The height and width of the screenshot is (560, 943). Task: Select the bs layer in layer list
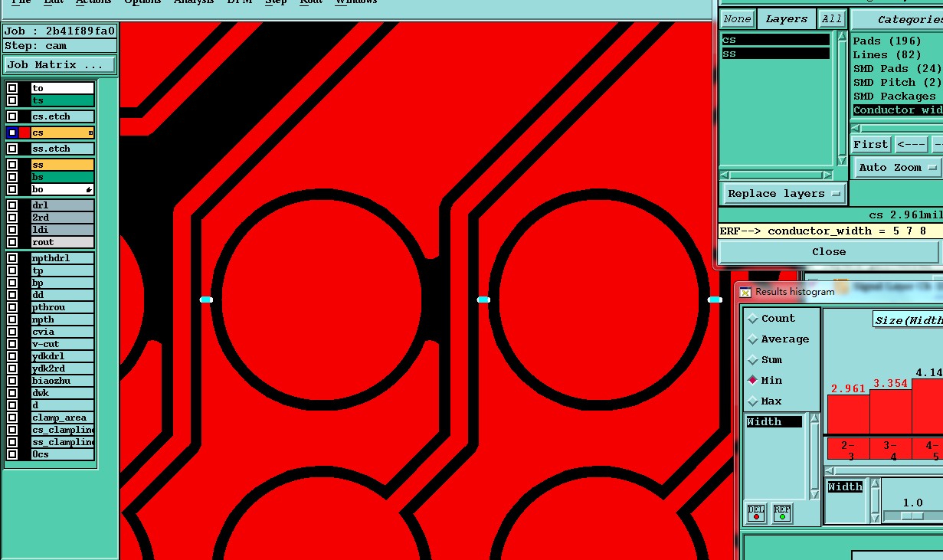pyautogui.click(x=62, y=177)
